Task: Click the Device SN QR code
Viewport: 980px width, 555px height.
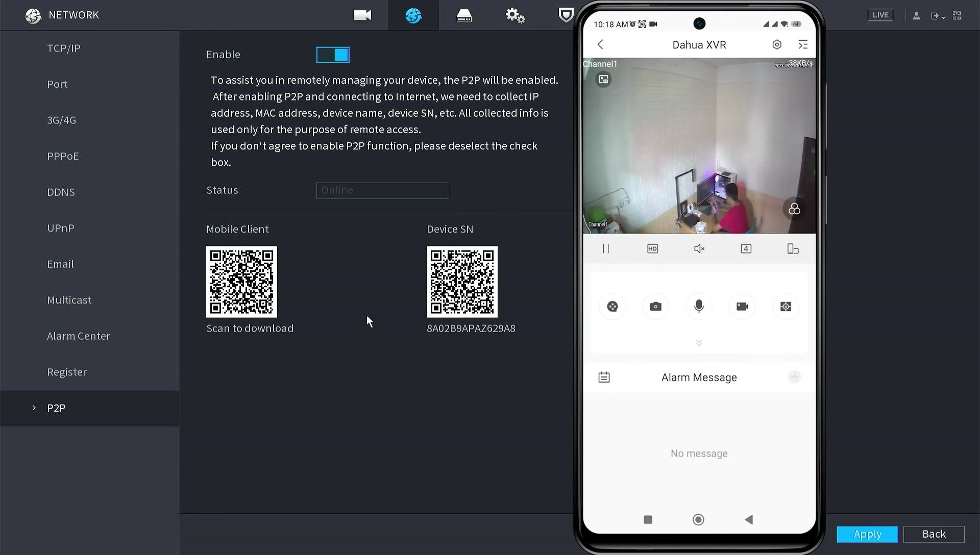Action: 462,282
